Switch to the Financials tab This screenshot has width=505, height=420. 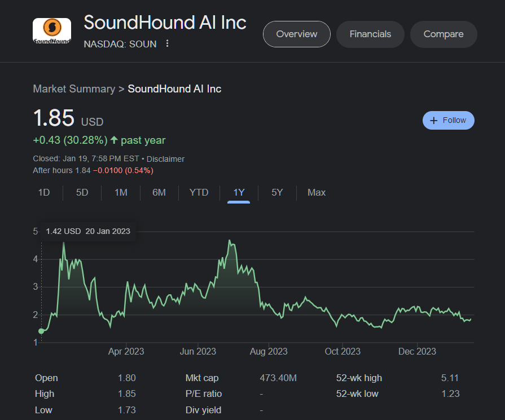click(370, 34)
